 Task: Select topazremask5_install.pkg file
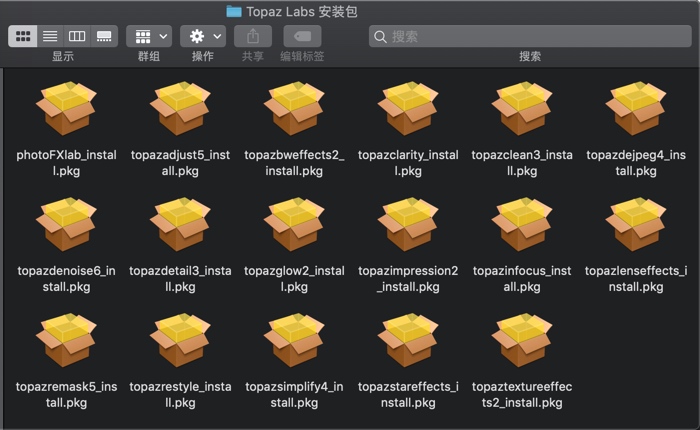[67, 342]
